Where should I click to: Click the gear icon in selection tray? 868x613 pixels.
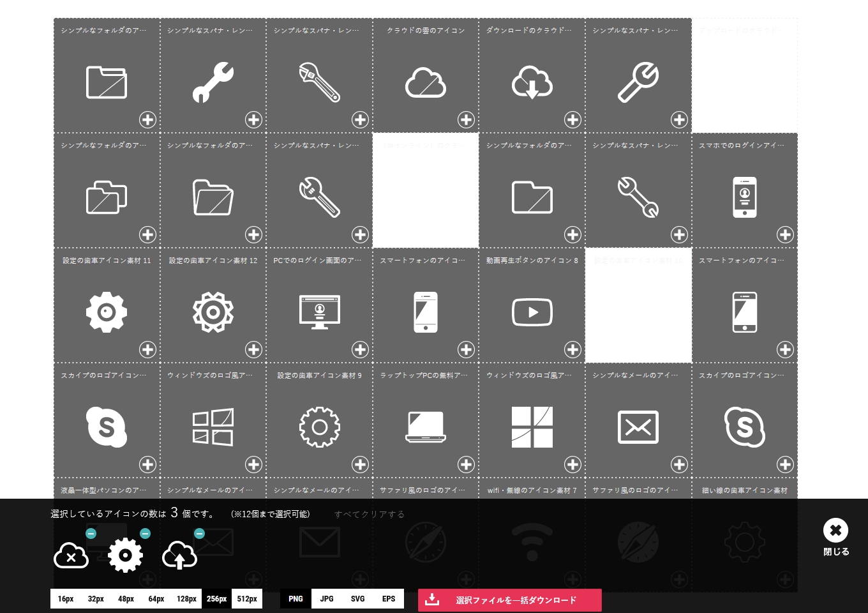(126, 556)
